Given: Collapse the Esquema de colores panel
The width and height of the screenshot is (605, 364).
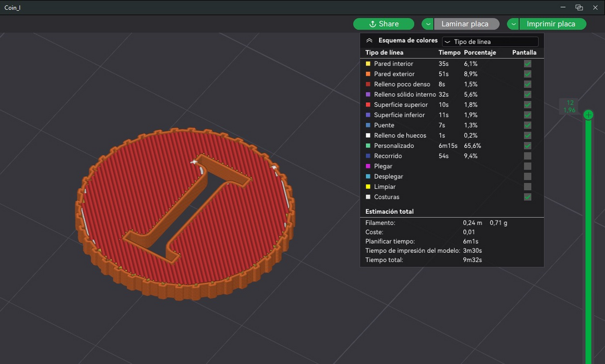Looking at the screenshot, I should pos(369,41).
